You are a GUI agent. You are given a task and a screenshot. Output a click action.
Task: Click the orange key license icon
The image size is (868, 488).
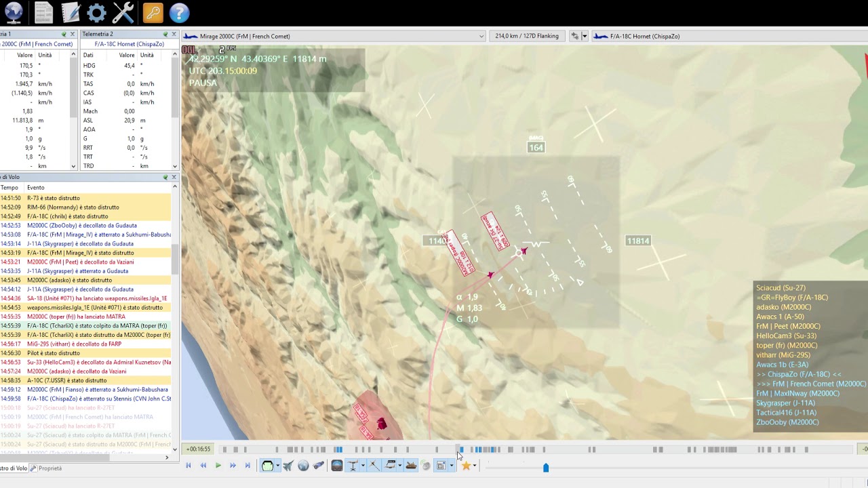point(153,12)
